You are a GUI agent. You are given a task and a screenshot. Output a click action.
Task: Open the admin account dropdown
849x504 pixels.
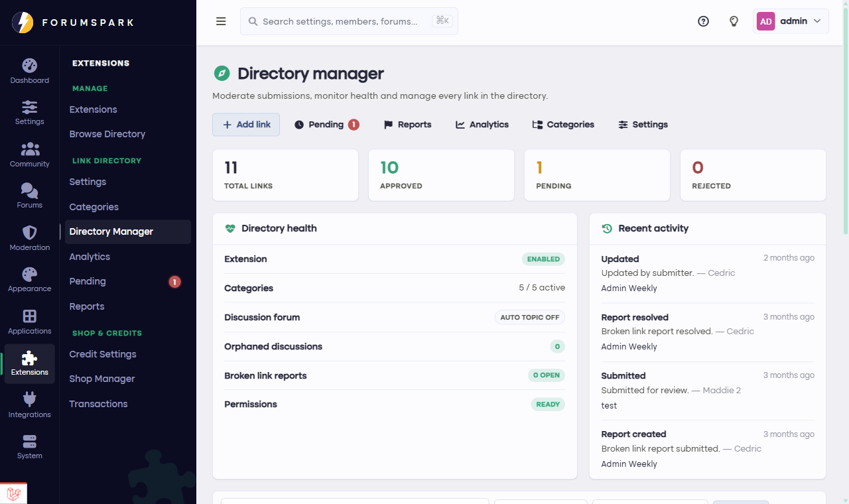point(791,21)
